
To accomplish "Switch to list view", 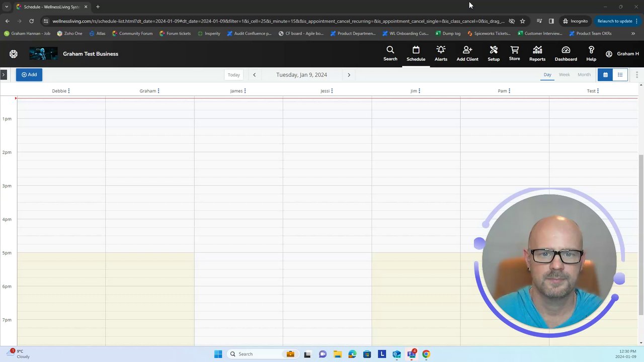I will pos(620,75).
